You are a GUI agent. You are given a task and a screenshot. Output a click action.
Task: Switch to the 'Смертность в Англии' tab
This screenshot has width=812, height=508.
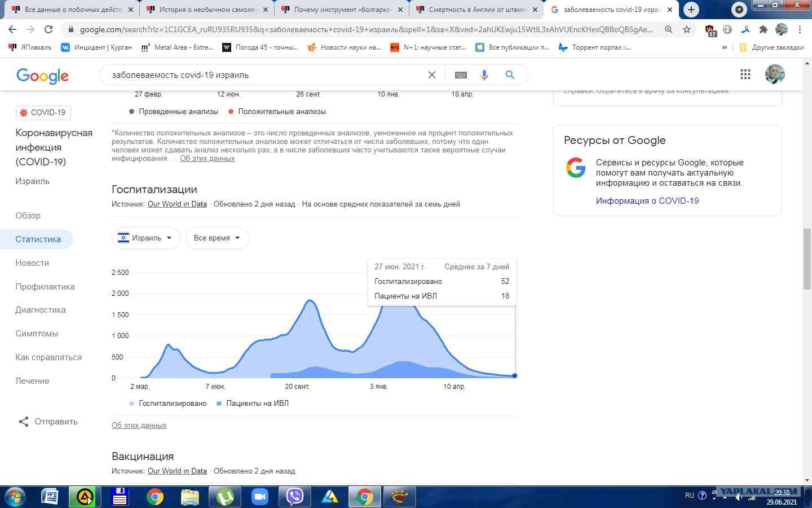pos(477,10)
